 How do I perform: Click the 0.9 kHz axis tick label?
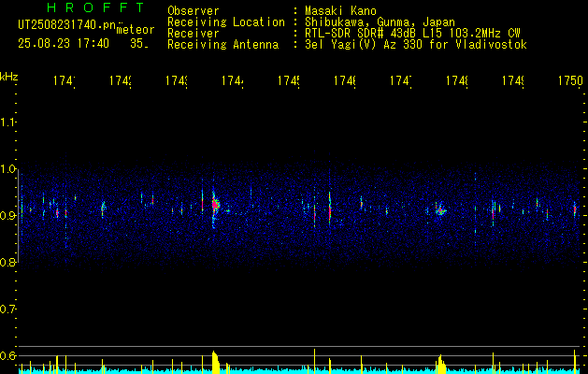tap(7, 216)
